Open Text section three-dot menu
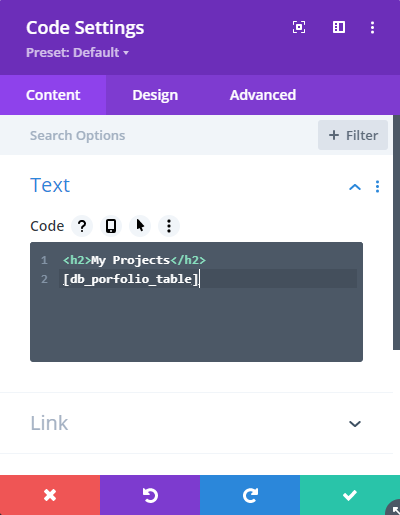 coord(377,187)
